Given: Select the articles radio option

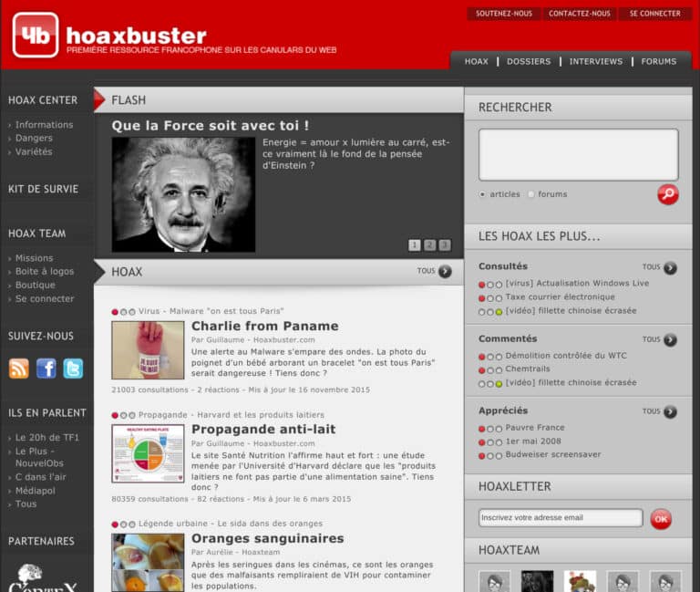Looking at the screenshot, I should [482, 194].
